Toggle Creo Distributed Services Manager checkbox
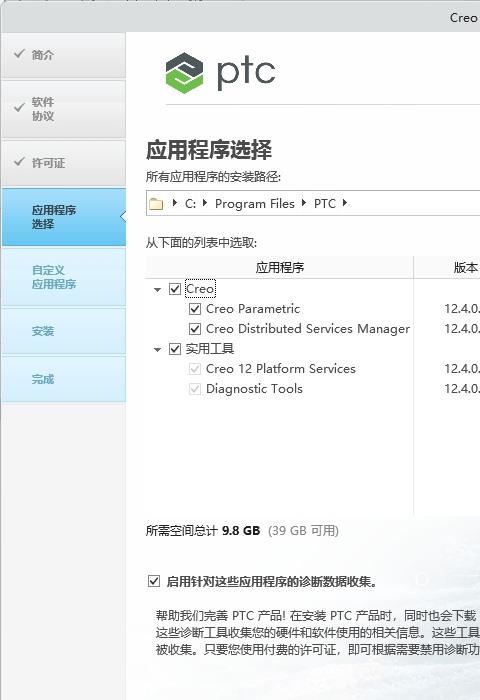Image resolution: width=480 pixels, height=700 pixels. point(195,329)
